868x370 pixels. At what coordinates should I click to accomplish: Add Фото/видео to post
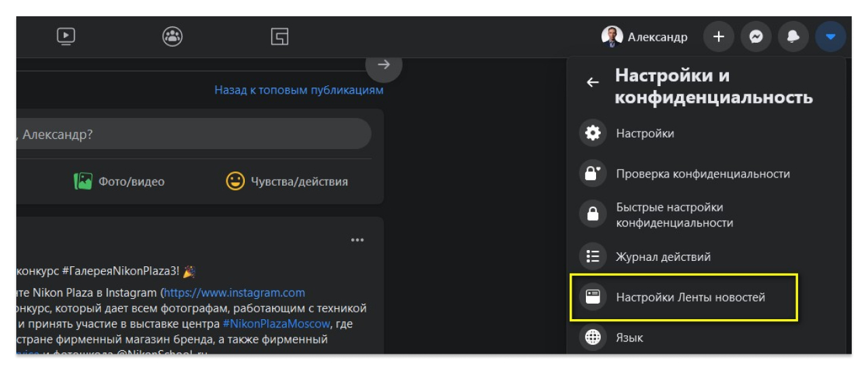click(119, 182)
